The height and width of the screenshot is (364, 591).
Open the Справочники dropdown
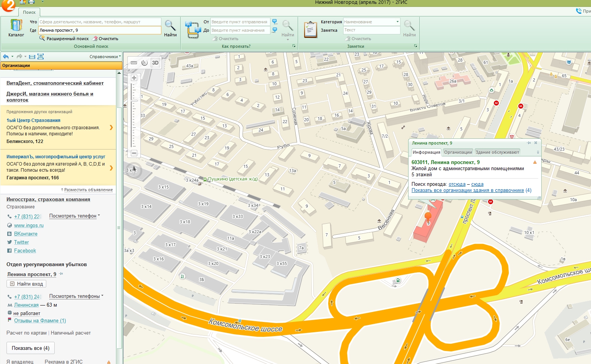pos(105,57)
